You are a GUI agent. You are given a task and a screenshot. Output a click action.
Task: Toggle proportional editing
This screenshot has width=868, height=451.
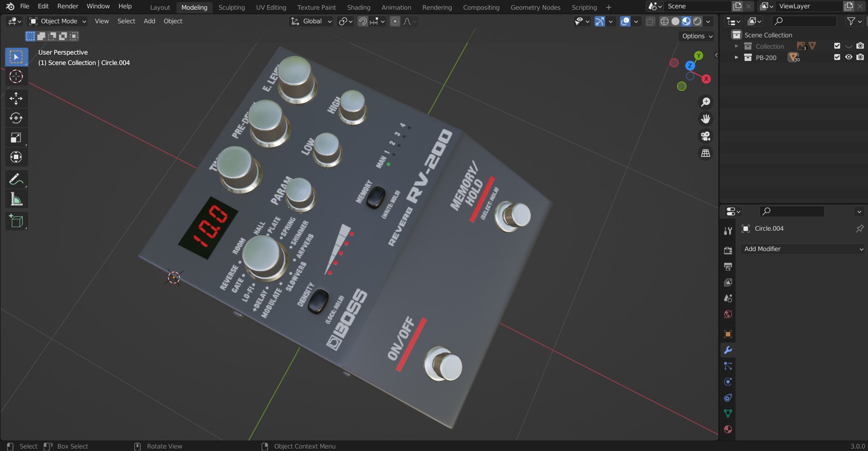[395, 21]
